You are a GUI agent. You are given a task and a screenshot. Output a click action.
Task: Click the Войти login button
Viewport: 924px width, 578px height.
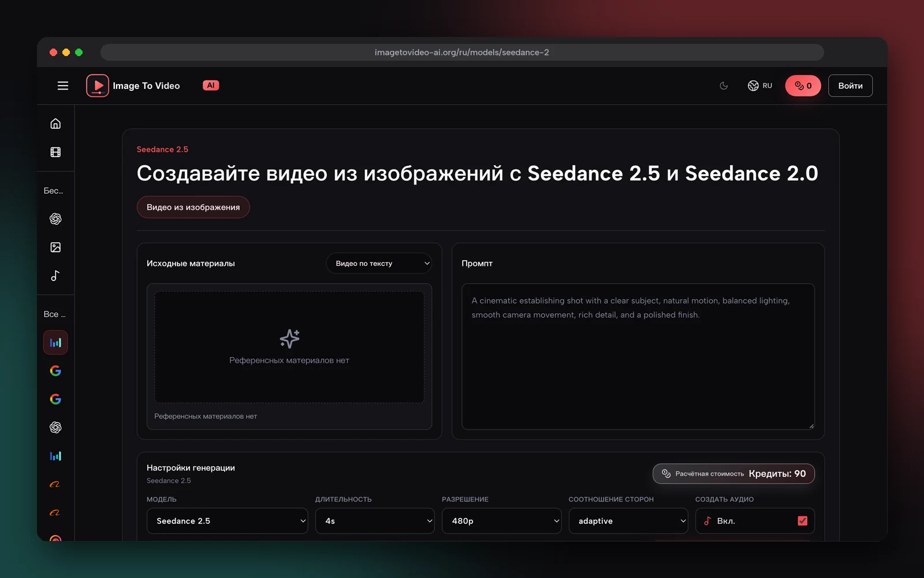point(850,86)
